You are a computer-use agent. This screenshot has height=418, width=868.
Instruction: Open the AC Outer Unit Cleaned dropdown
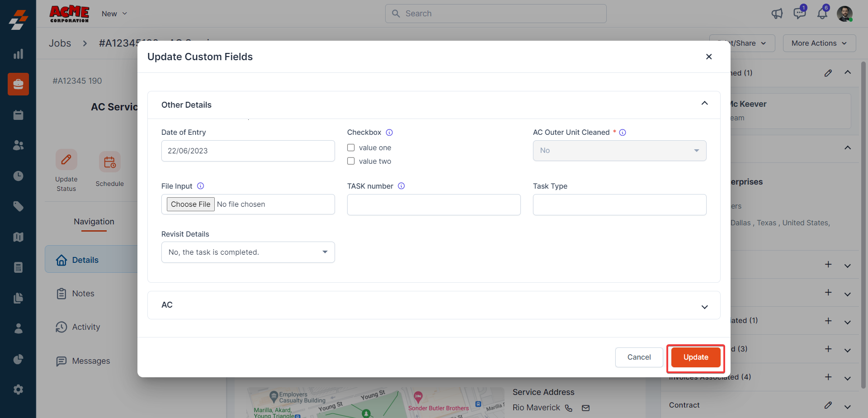pyautogui.click(x=619, y=151)
